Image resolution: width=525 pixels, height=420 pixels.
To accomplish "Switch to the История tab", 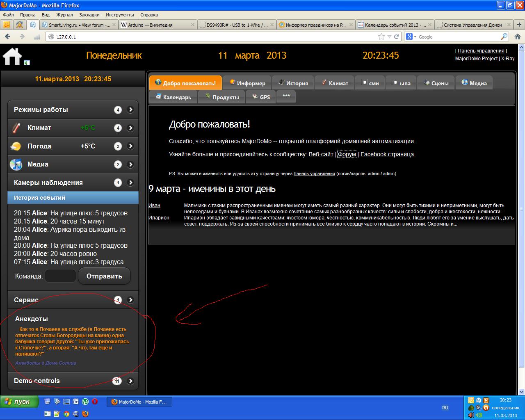I will (293, 83).
